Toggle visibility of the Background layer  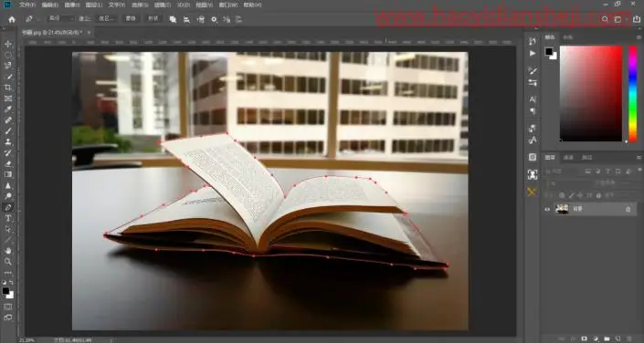coord(547,209)
